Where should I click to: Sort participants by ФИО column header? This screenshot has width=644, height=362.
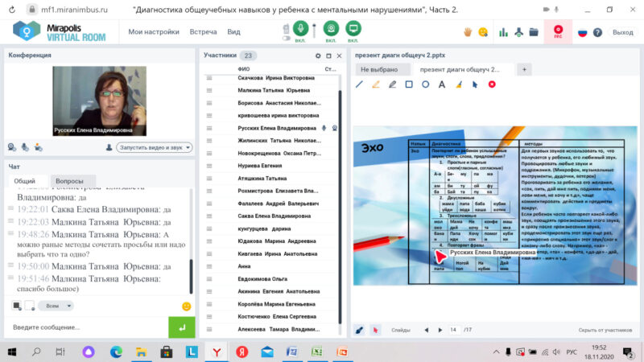(x=244, y=69)
